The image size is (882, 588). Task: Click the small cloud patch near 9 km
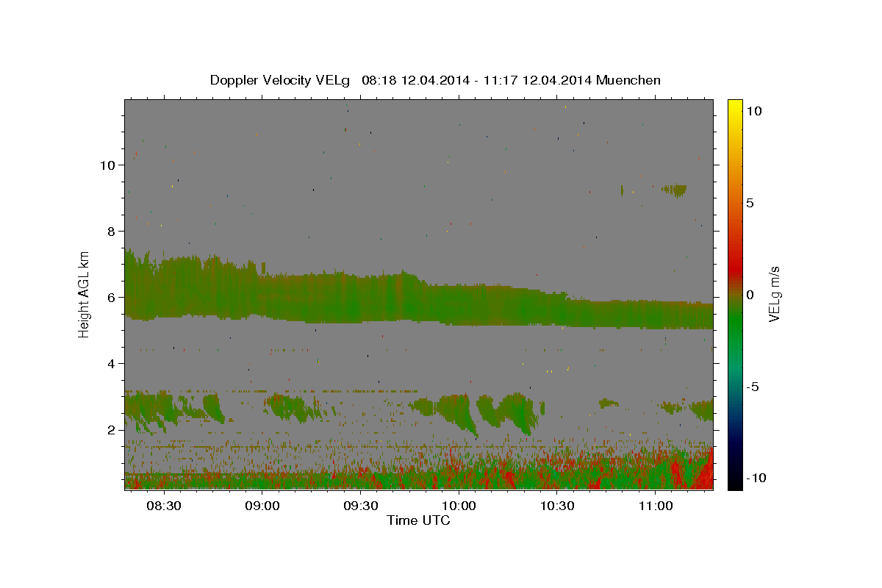click(x=675, y=190)
